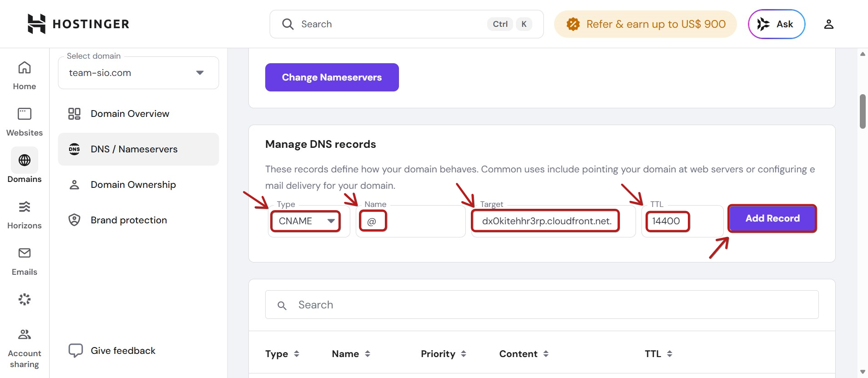The width and height of the screenshot is (868, 378).
Task: Select the Domains globe icon
Action: coord(25,160)
